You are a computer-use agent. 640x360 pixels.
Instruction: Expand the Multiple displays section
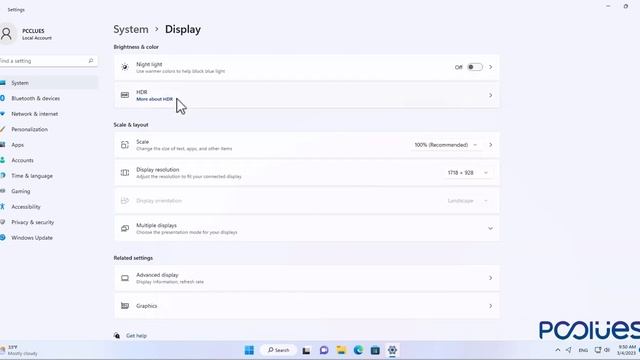pos(491,229)
